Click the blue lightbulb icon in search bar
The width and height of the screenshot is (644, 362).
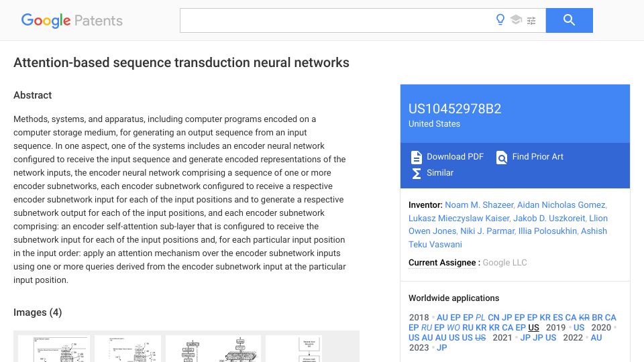(500, 19)
